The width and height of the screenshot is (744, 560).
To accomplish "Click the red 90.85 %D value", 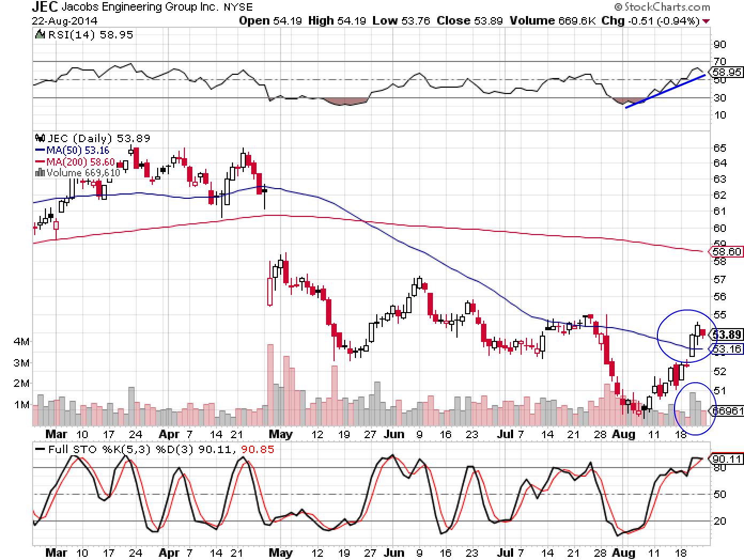I will (257, 450).
